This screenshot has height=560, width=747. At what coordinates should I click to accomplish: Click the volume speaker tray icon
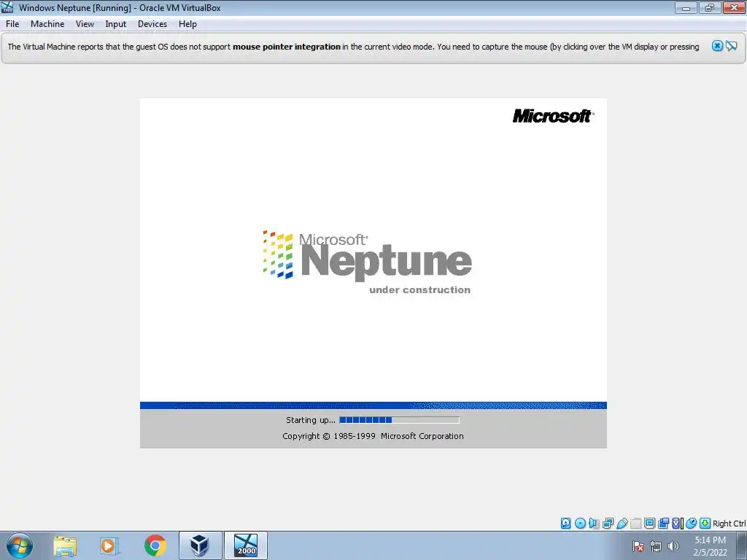[673, 546]
